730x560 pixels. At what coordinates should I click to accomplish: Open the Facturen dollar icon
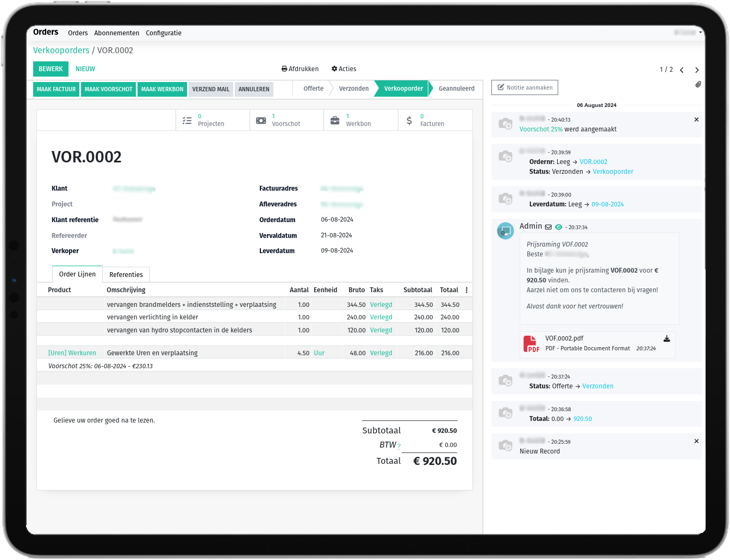click(x=409, y=119)
